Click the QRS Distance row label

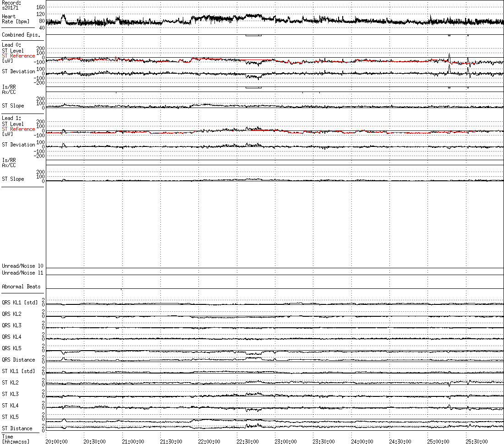click(18, 360)
